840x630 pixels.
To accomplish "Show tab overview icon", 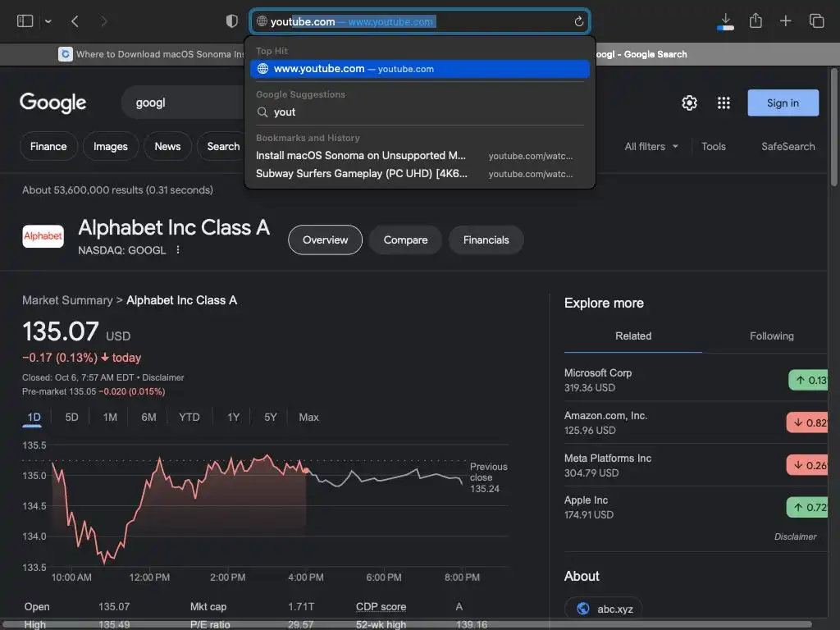I will tap(816, 21).
